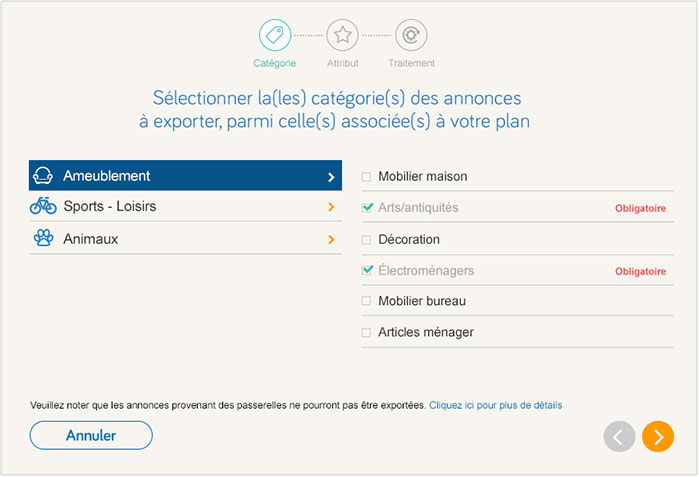Click the Sports - Loisirs bicycle icon
This screenshot has height=477, width=699.
click(x=43, y=207)
